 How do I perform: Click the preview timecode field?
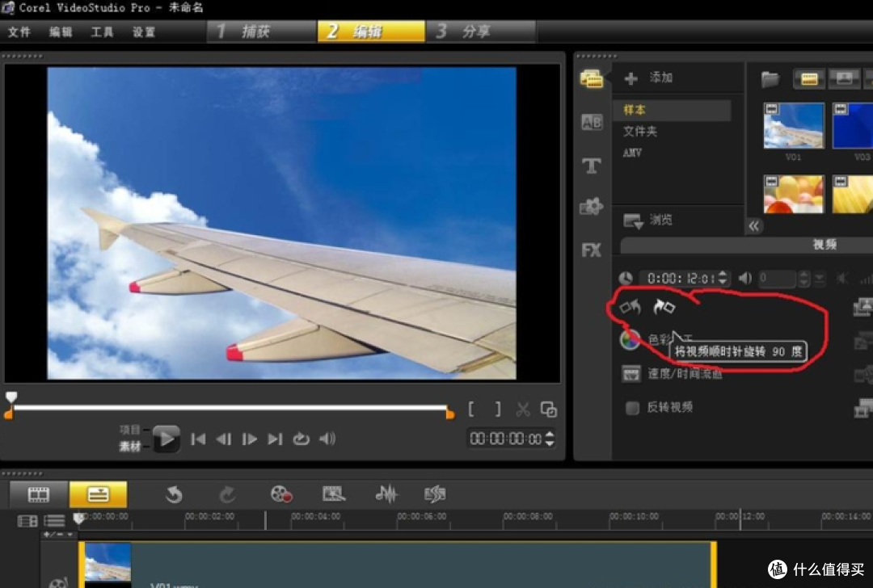505,439
